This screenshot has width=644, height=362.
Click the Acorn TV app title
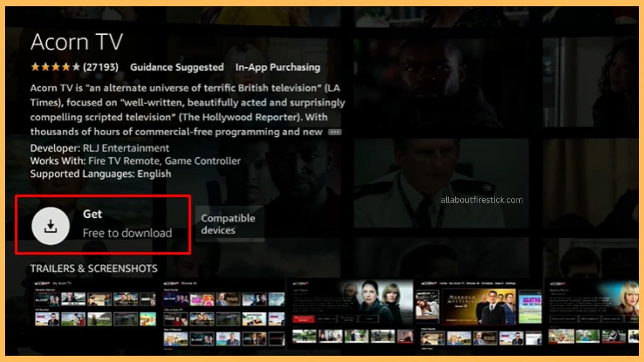click(77, 42)
